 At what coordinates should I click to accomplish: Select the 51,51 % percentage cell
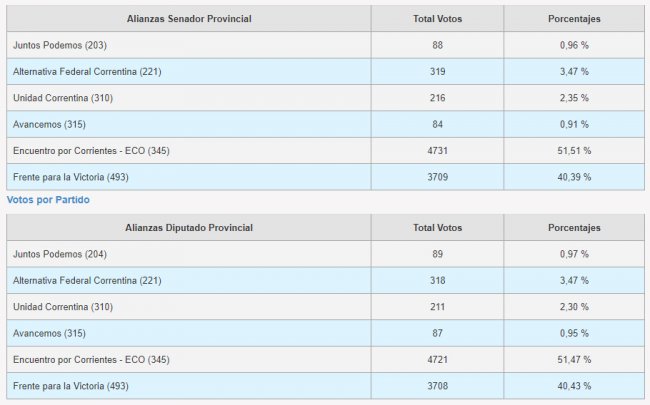(574, 150)
